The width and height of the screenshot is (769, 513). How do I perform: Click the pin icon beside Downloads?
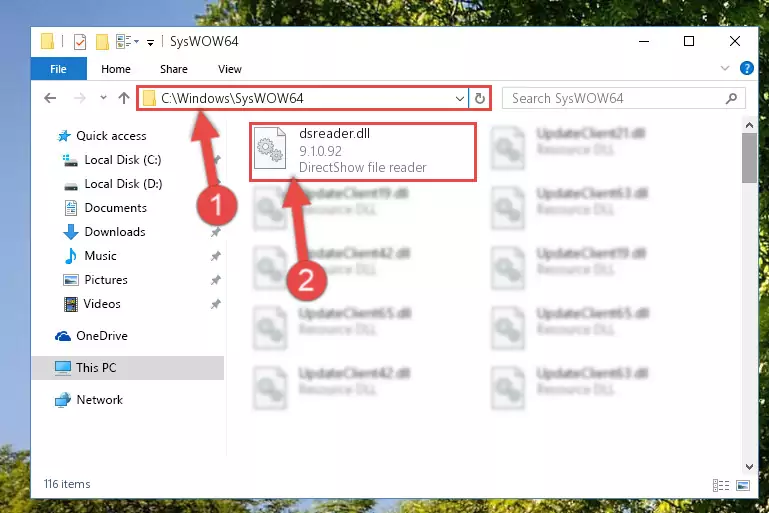tap(215, 232)
